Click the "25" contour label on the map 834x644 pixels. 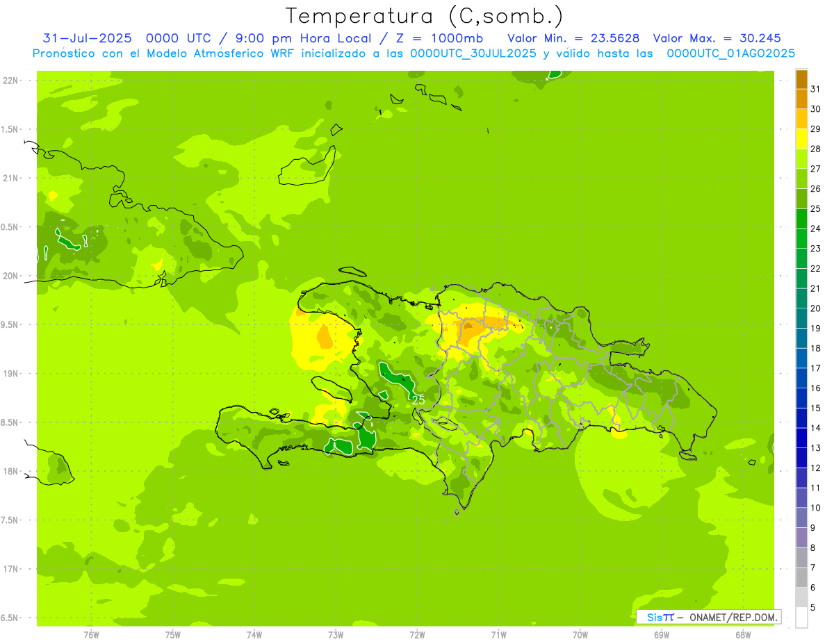point(418,400)
